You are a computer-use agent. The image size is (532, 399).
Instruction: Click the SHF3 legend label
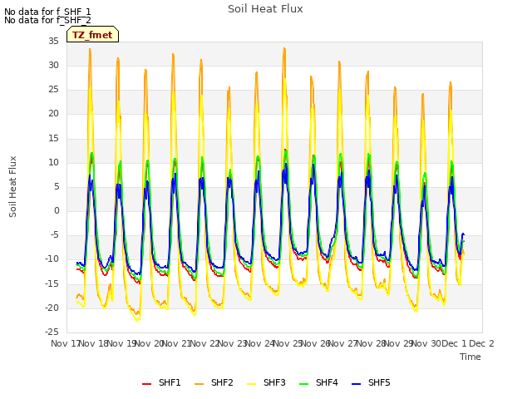274,382
